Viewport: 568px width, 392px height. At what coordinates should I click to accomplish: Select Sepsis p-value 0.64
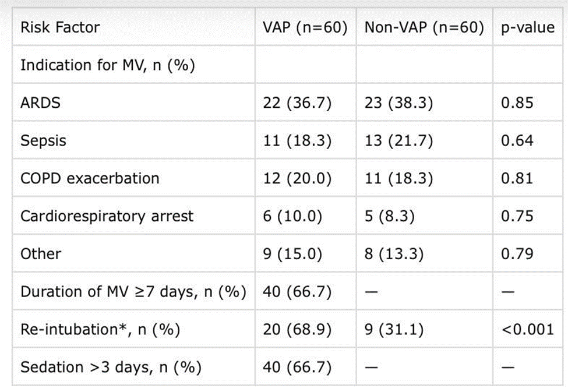[517, 140]
